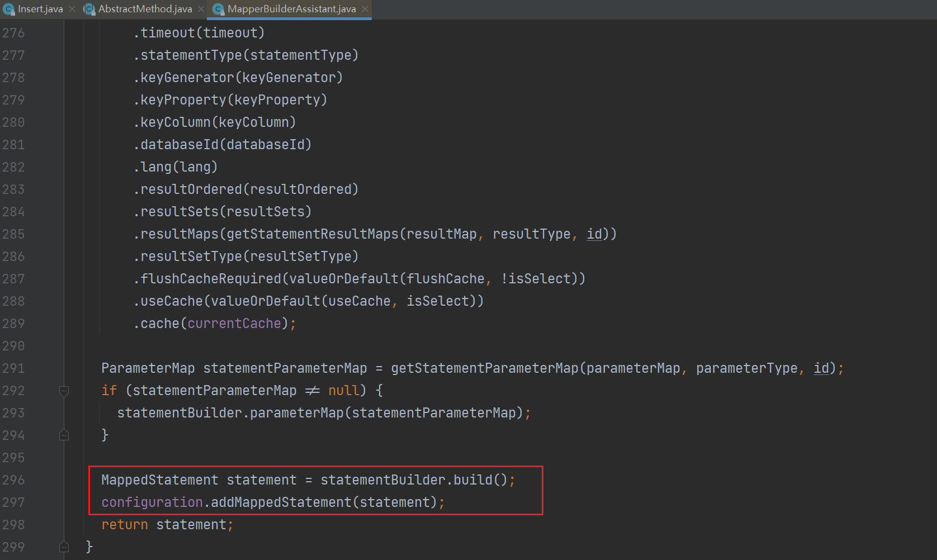Click the currentCache field on line 289
937x560 pixels.
[234, 324]
